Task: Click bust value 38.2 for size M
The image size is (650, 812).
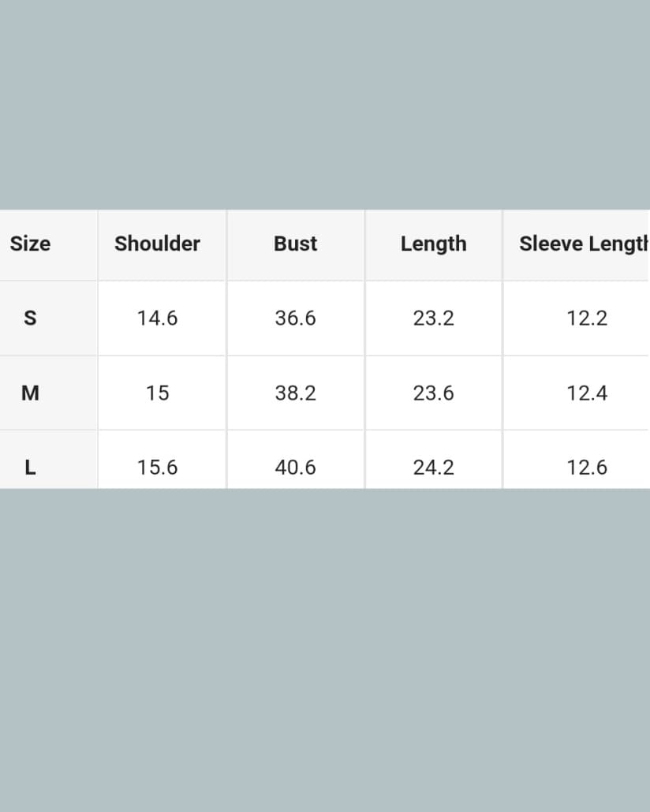Action: pos(295,393)
